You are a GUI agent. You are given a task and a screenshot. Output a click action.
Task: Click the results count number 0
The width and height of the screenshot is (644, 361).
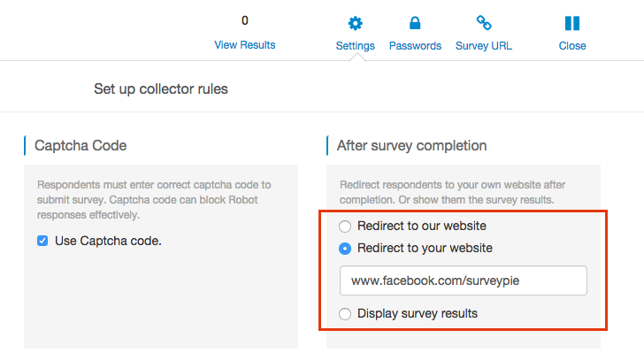click(245, 20)
